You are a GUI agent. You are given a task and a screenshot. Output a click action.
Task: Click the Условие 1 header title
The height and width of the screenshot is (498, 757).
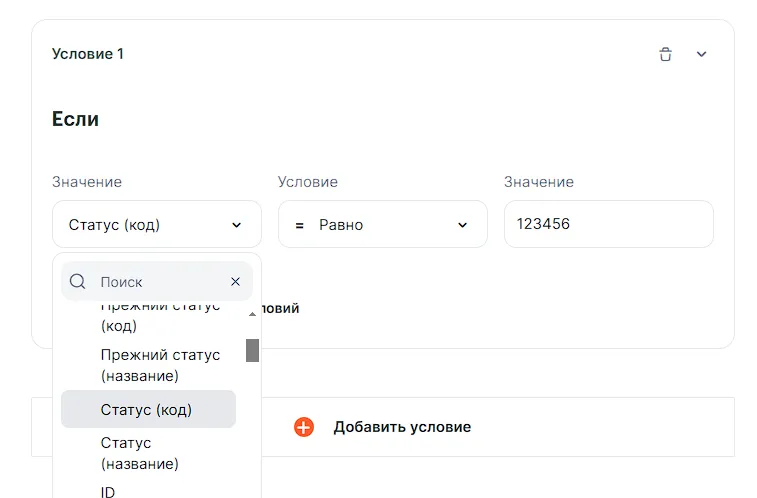88,54
